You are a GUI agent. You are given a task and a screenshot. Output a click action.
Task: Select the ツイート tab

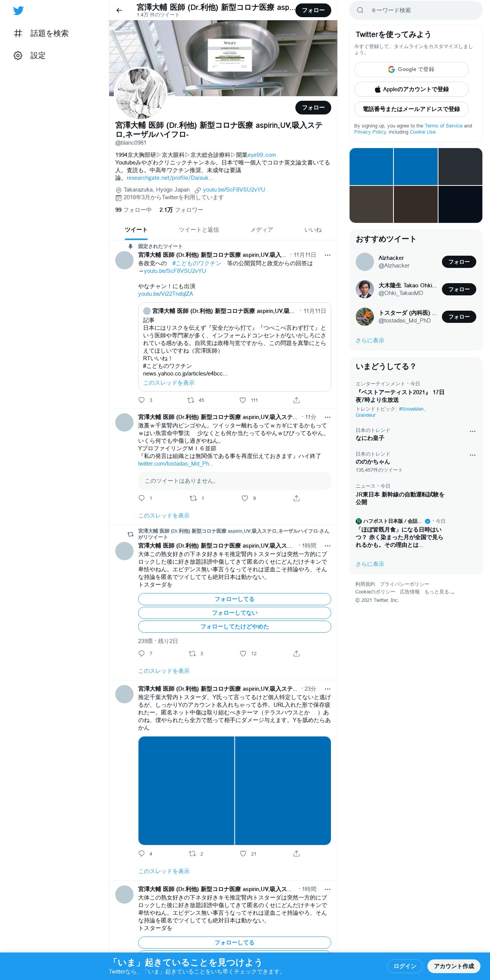tap(136, 230)
